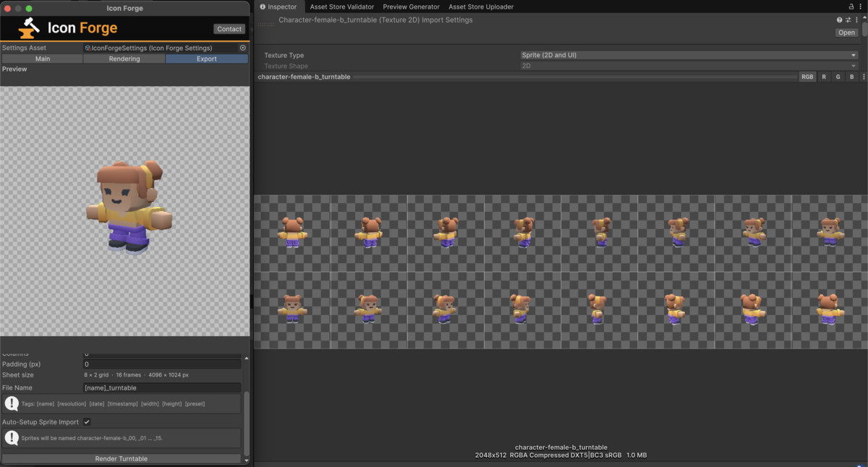868x467 pixels.
Task: Click scroll-up arrow in Icon Forge panel
Action: pos(247,358)
